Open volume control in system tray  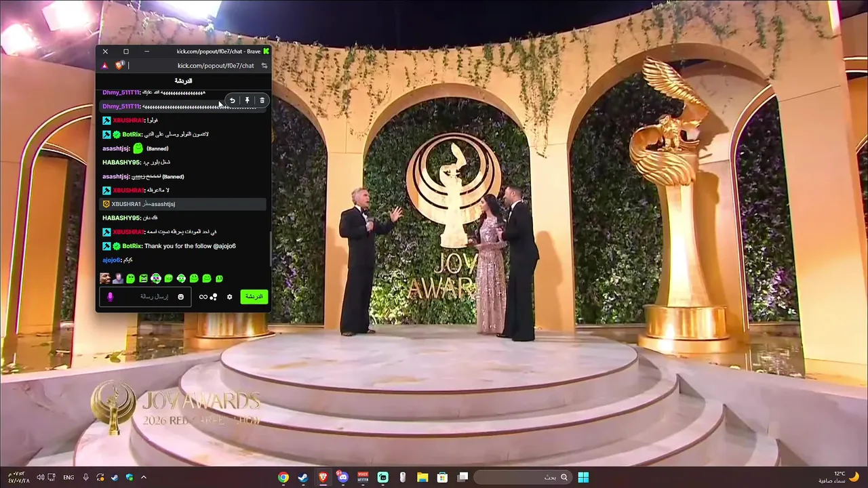(41, 477)
